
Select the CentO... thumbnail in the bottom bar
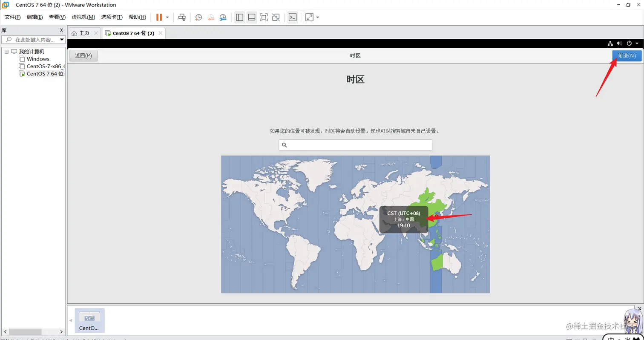[x=89, y=320]
